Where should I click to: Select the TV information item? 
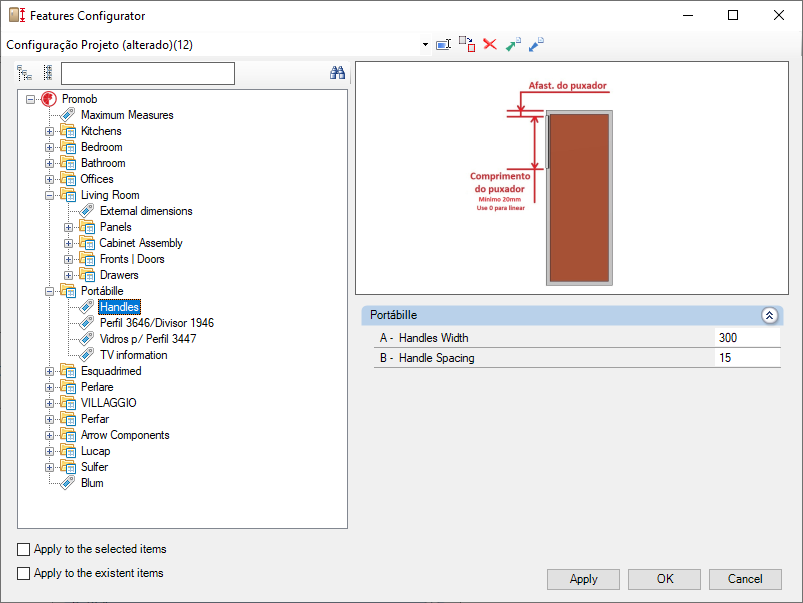point(134,355)
